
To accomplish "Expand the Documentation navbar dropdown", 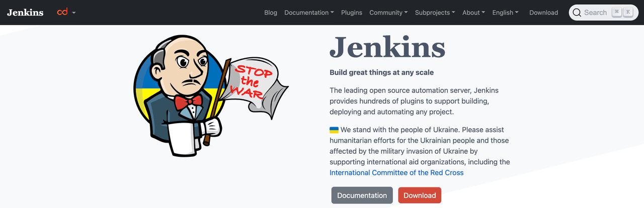I will click(309, 13).
